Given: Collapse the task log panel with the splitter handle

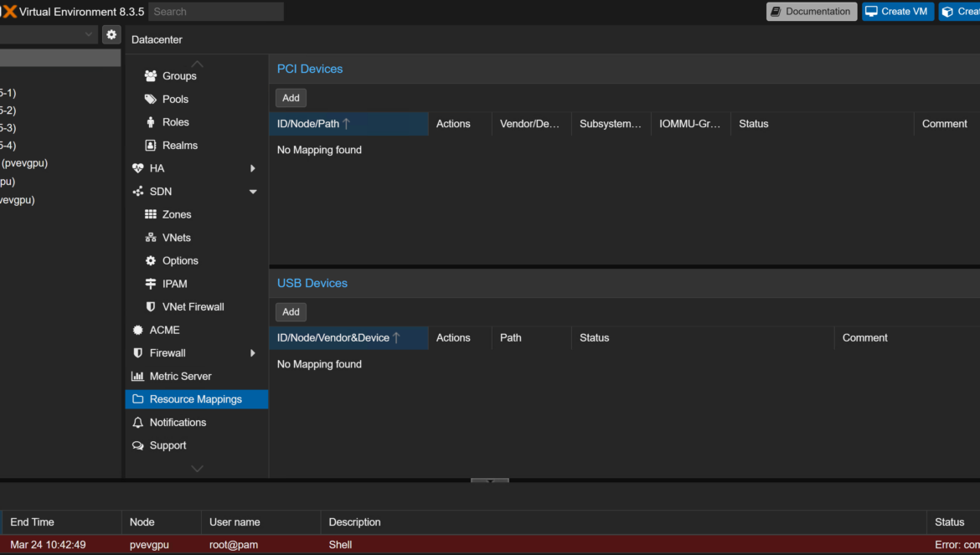Looking at the screenshot, I should pyautogui.click(x=490, y=480).
